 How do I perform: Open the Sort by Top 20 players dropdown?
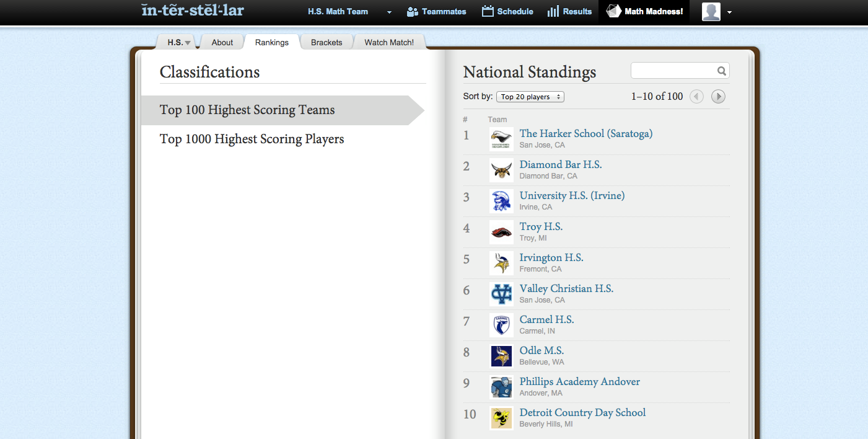point(530,97)
